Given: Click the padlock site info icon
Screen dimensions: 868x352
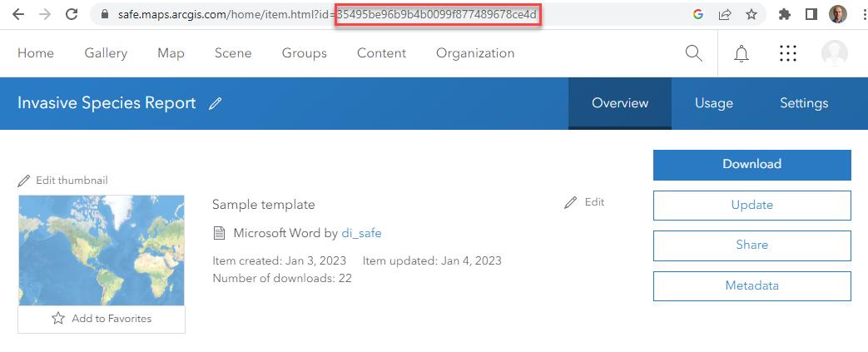Looking at the screenshot, I should point(106,15).
